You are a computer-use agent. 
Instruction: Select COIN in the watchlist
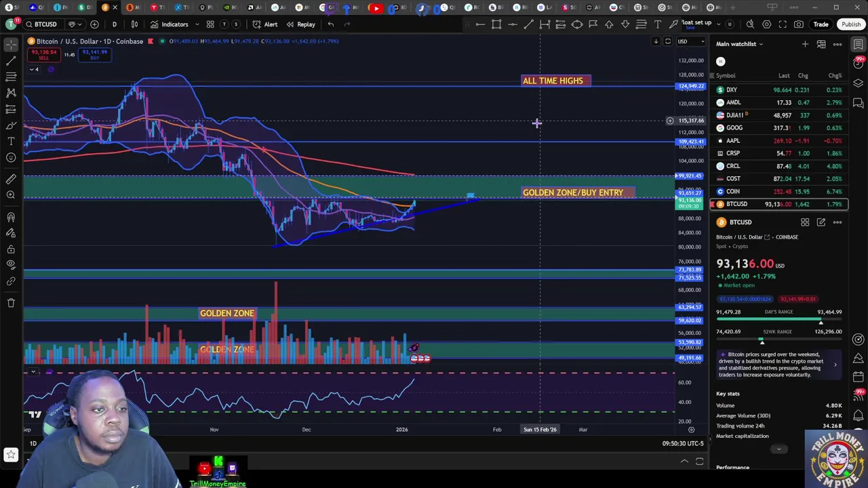coord(779,191)
